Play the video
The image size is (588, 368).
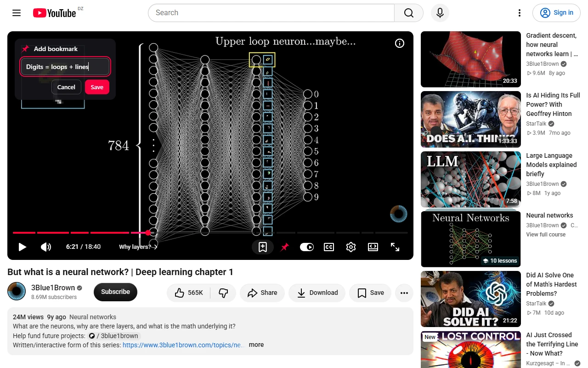(x=22, y=247)
